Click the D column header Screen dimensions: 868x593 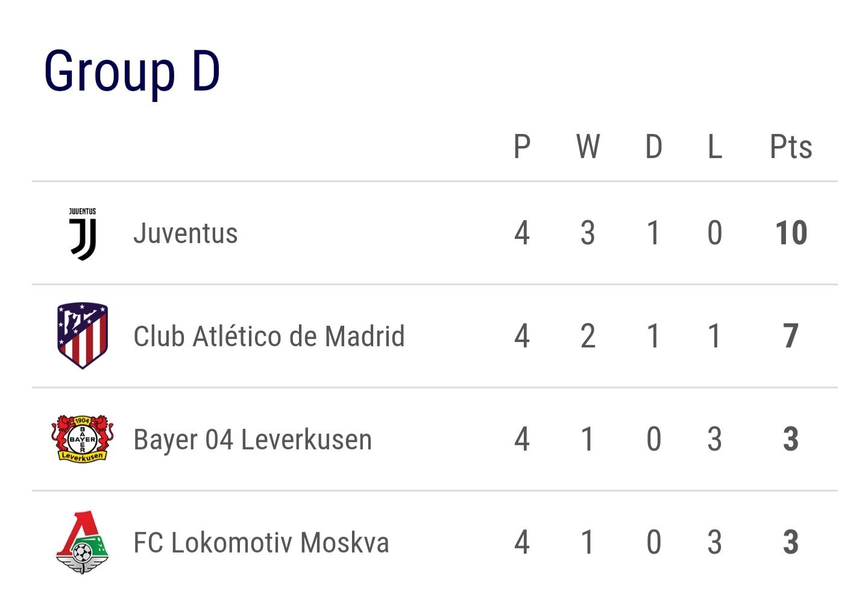point(654,147)
